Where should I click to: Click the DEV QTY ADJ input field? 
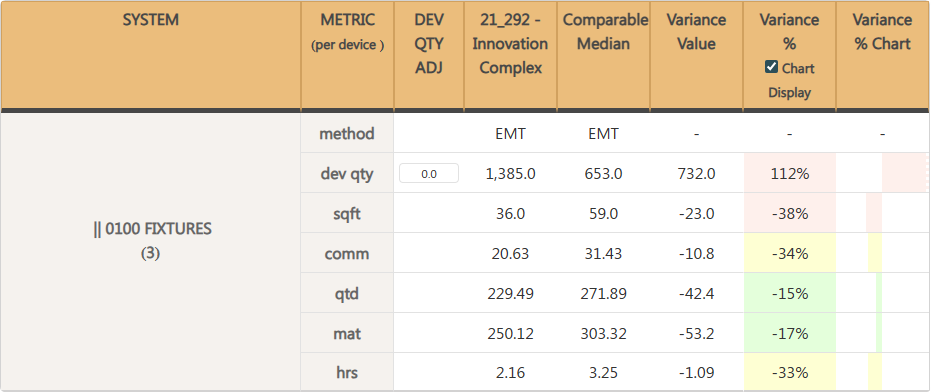pos(429,173)
